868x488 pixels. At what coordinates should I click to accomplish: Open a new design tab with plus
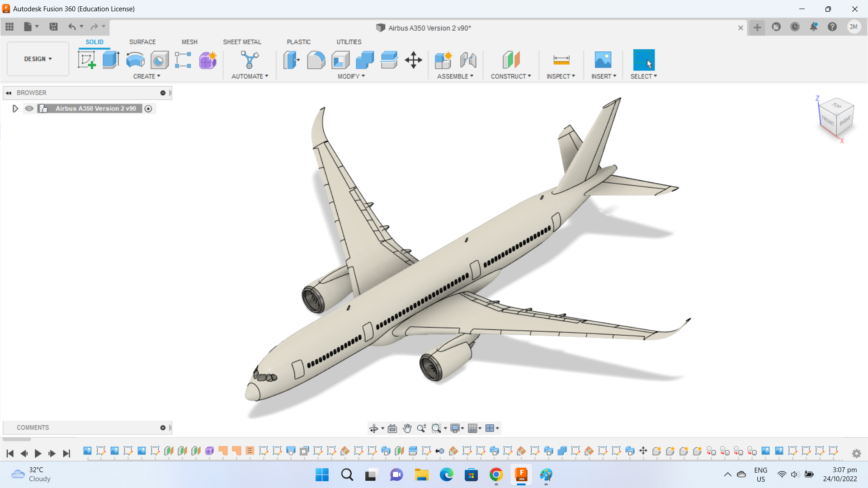(x=757, y=28)
